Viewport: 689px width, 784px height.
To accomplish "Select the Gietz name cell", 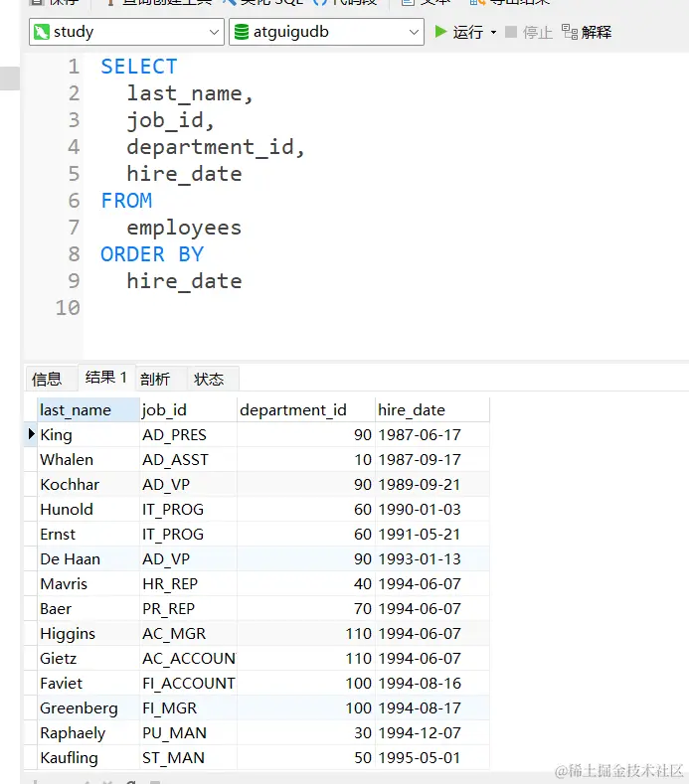I will click(88, 659).
